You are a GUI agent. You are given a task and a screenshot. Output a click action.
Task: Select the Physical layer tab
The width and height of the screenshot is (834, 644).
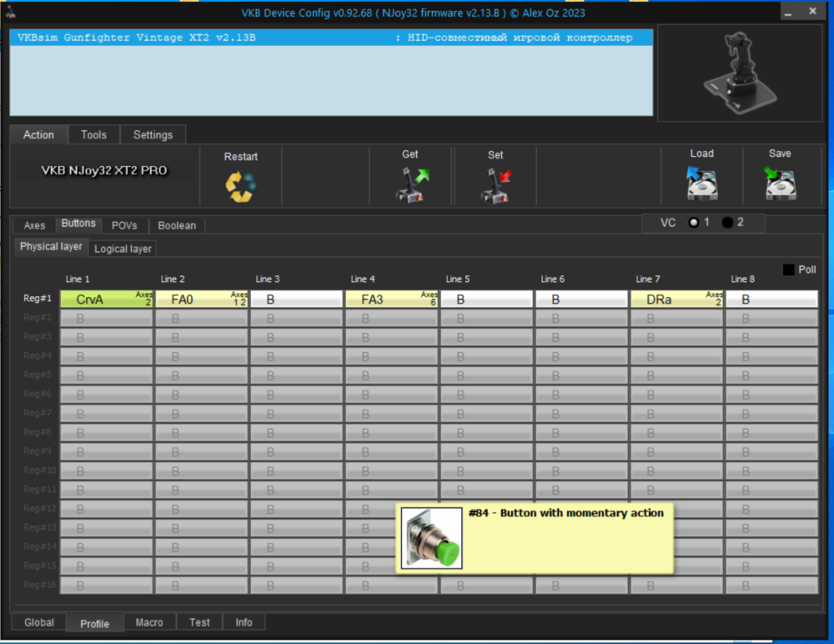(x=51, y=246)
